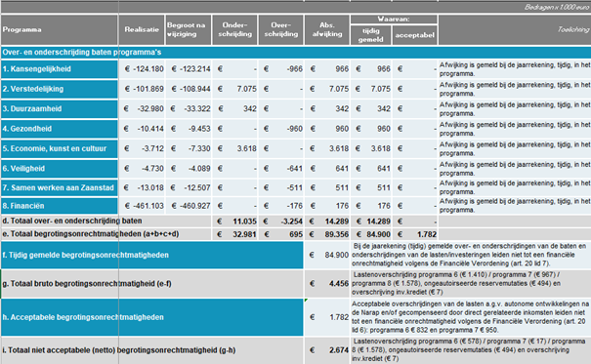
Task: Select the 3. Duurzaamheid program cell
Action: pyautogui.click(x=60, y=108)
